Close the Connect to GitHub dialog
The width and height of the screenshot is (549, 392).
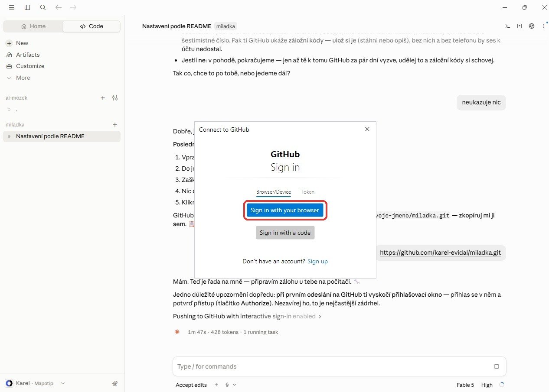(367, 129)
